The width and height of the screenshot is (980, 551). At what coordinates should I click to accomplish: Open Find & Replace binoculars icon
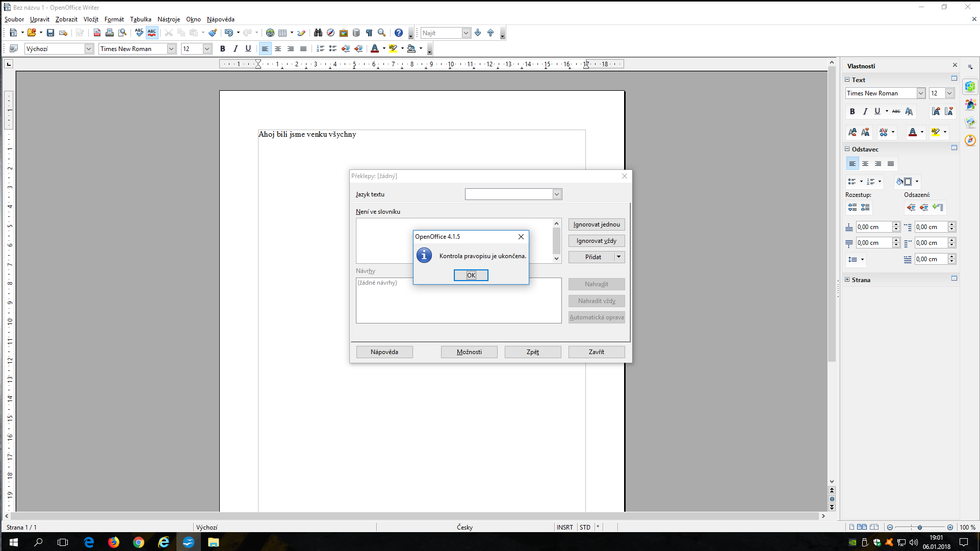point(318,33)
